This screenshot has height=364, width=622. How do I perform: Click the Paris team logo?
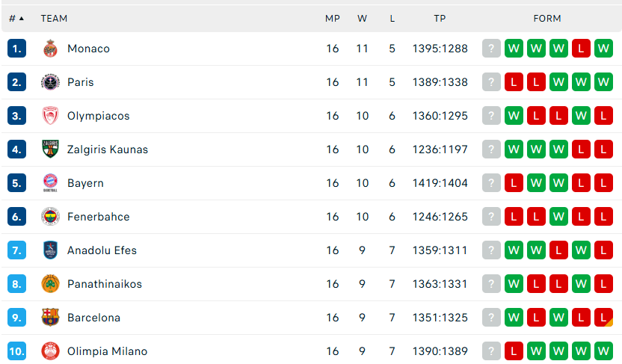(50, 82)
